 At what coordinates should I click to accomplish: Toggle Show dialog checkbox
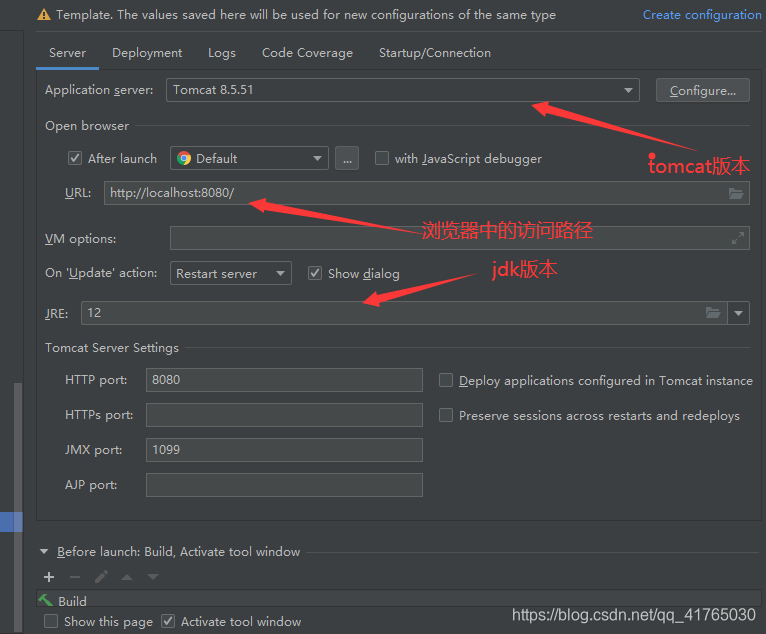pyautogui.click(x=315, y=273)
